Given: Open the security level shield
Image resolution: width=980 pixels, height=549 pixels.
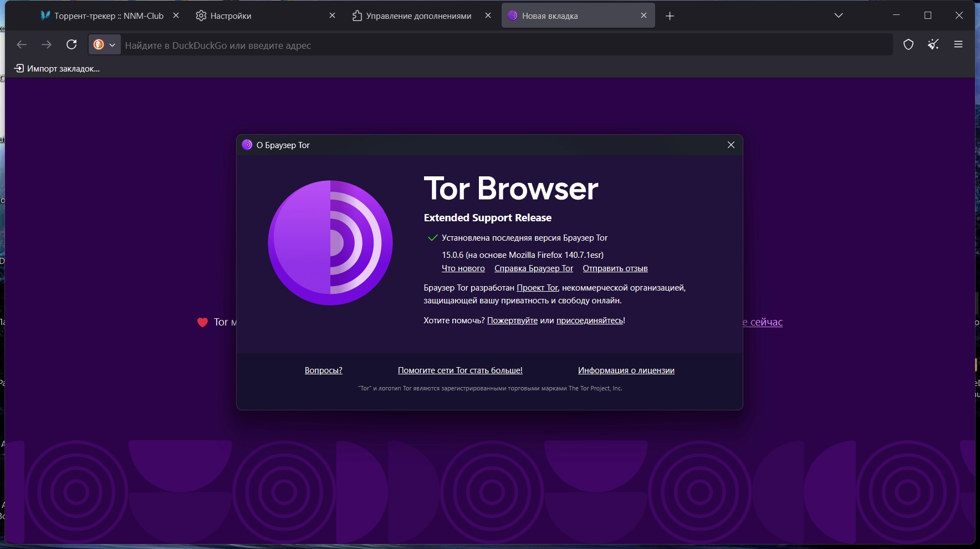Looking at the screenshot, I should point(908,45).
